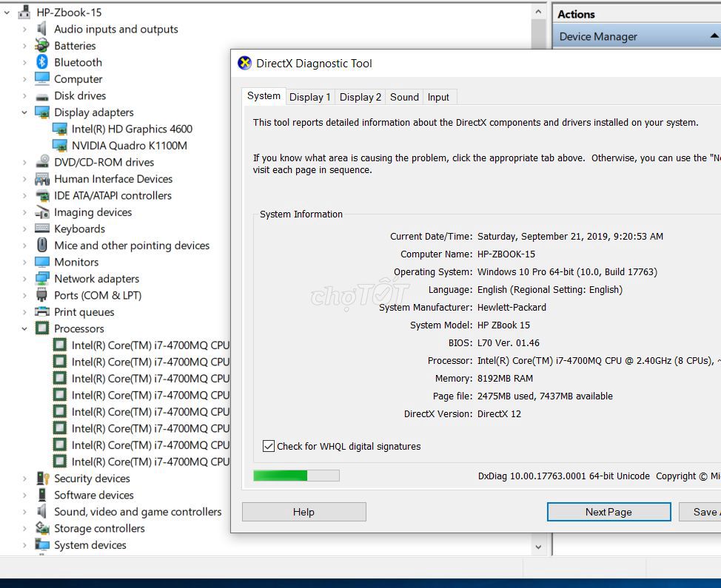The width and height of the screenshot is (721, 588).
Task: Click the Batteries category icon
Action: (x=42, y=45)
